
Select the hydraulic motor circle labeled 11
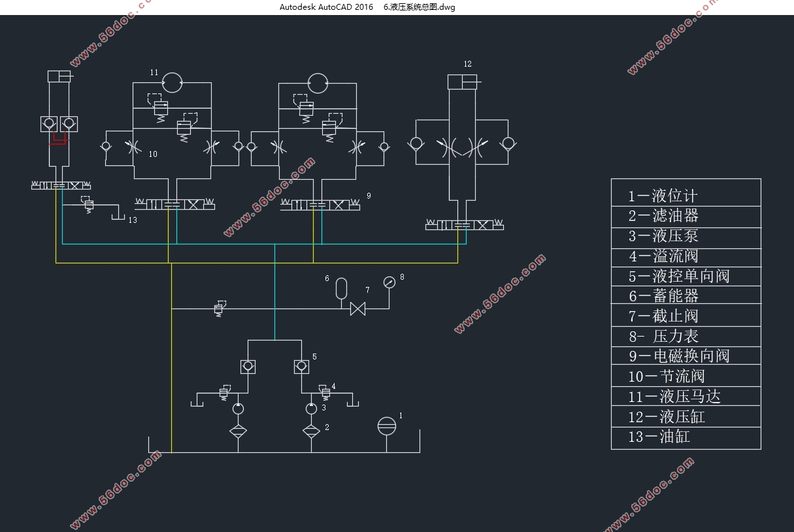pyautogui.click(x=173, y=82)
